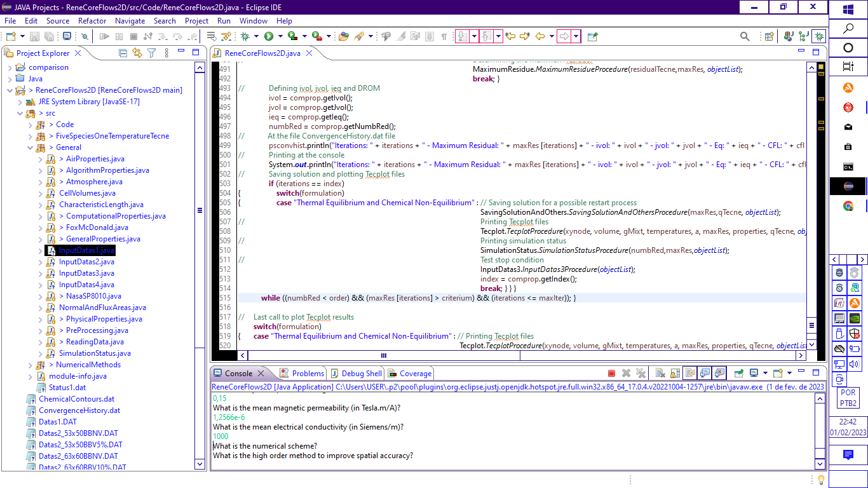Collapse the General package node
This screenshot has width=868, height=488.
pos(30,147)
